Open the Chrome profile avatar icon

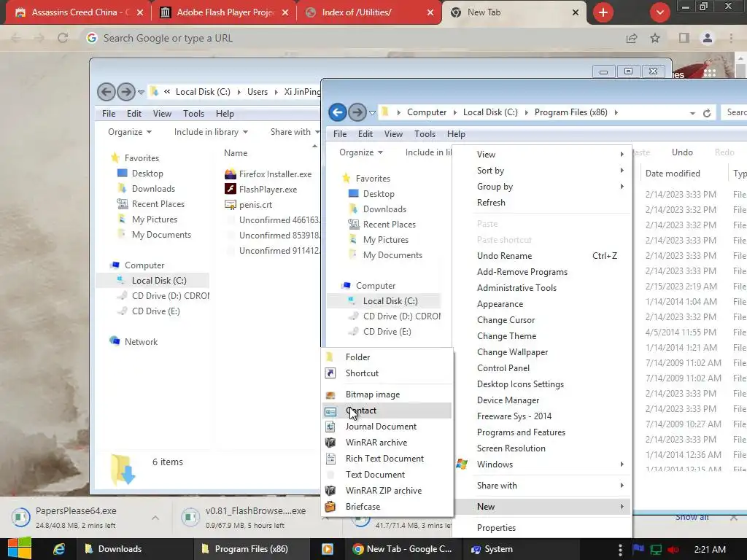[x=708, y=38]
